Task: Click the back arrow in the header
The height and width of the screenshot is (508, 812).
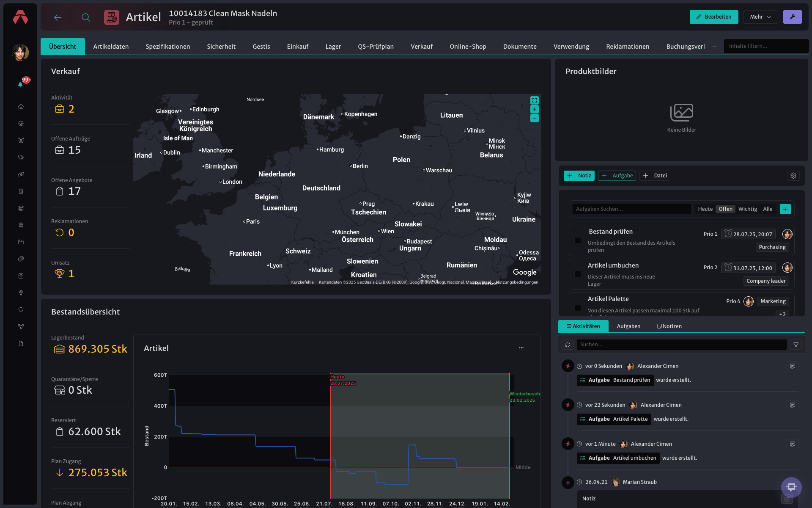Action: 58,17
